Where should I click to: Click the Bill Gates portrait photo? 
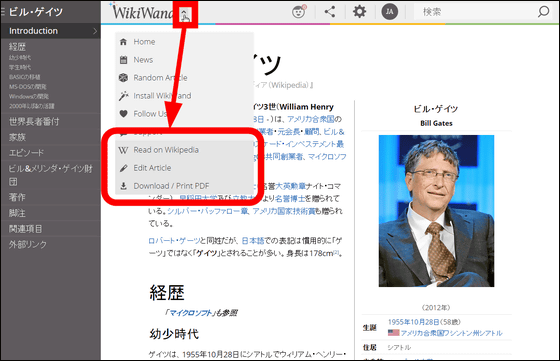click(436, 211)
